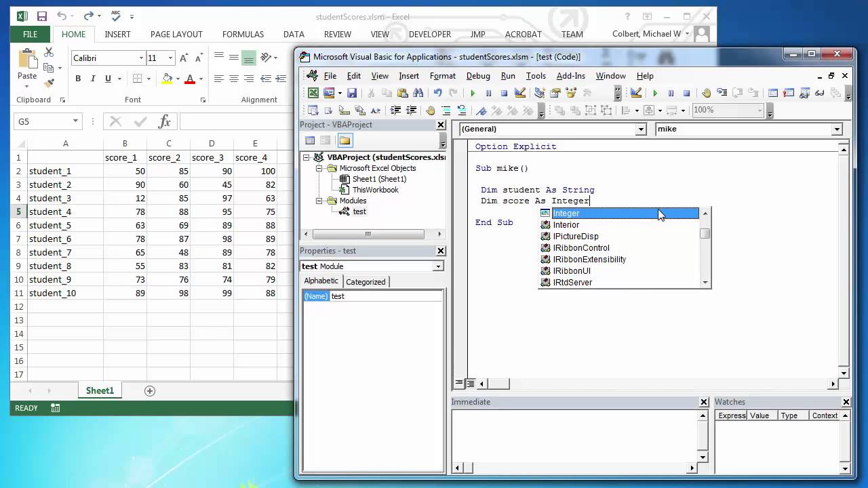Screen dimensions: 868x488
Task: Click the Find binoculars icon in the VBA toolbar
Action: pos(418,93)
